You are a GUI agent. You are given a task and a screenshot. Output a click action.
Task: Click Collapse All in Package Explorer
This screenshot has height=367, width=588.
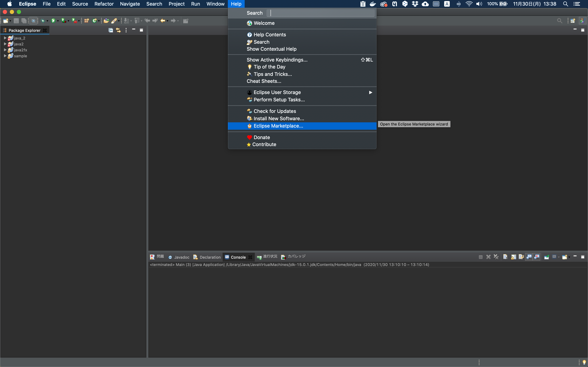(111, 30)
